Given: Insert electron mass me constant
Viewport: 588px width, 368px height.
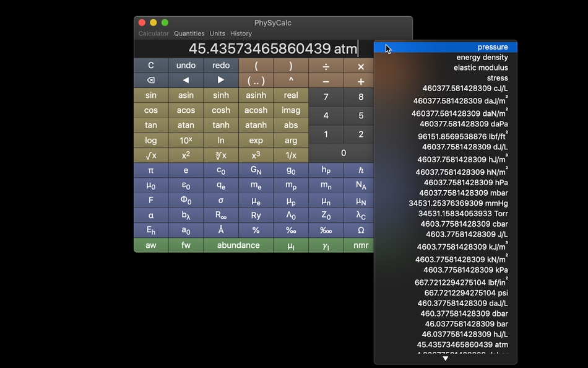Looking at the screenshot, I should click(256, 185).
